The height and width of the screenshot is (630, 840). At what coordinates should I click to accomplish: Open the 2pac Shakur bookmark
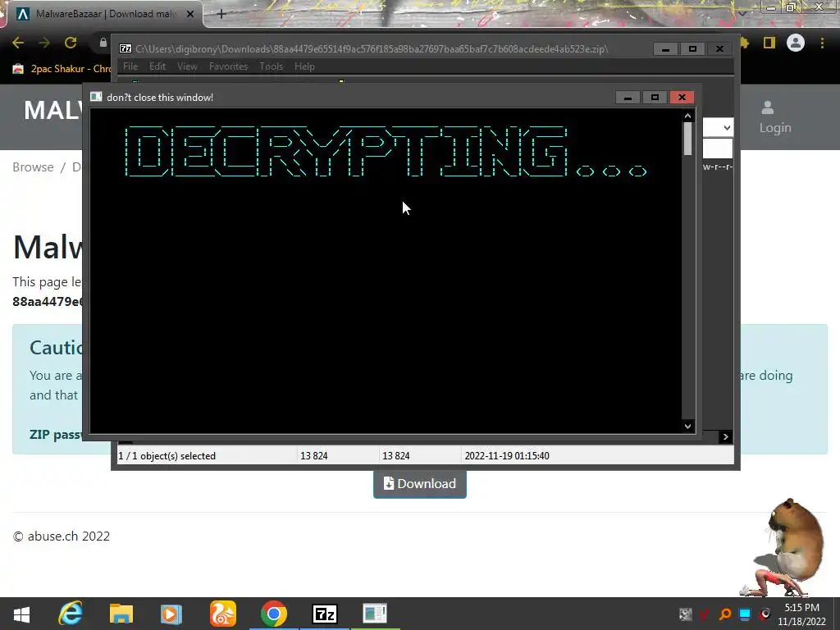[x=62, y=69]
